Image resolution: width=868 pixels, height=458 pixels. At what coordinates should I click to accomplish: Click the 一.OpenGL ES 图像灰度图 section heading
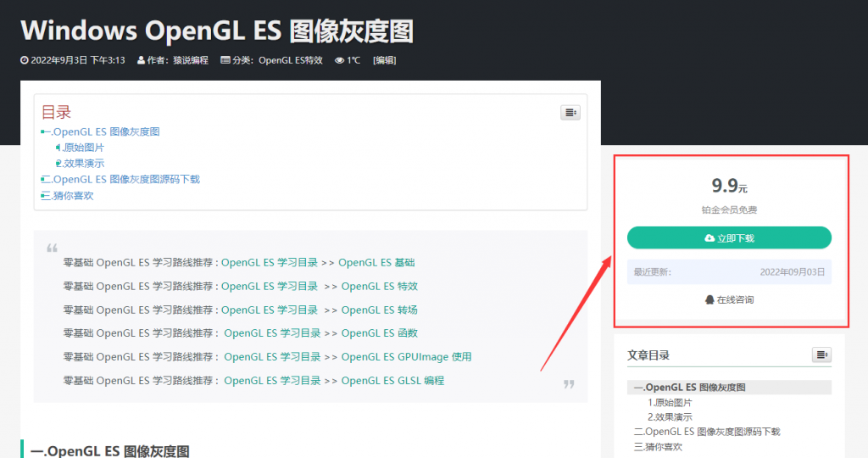pyautogui.click(x=110, y=451)
